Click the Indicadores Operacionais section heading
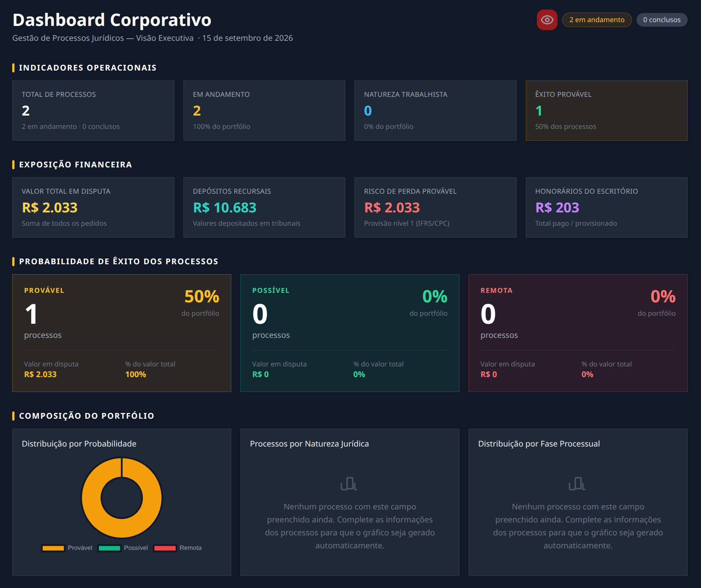701x588 pixels. point(88,68)
